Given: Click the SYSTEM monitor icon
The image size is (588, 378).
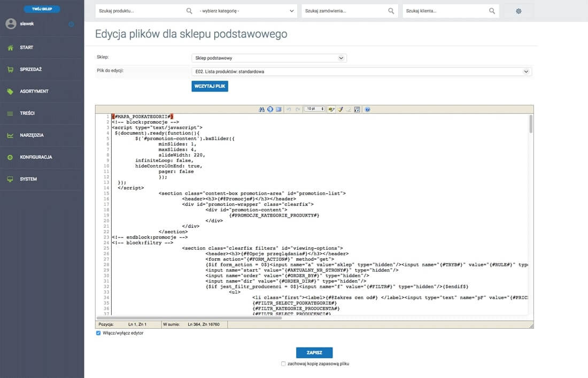Looking at the screenshot, I should point(10,179).
